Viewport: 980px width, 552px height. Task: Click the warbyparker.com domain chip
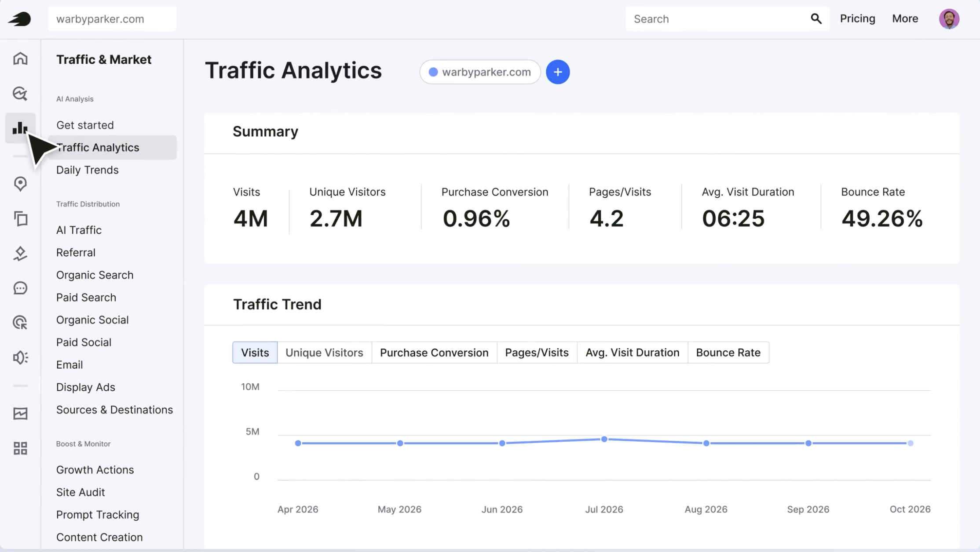point(480,72)
